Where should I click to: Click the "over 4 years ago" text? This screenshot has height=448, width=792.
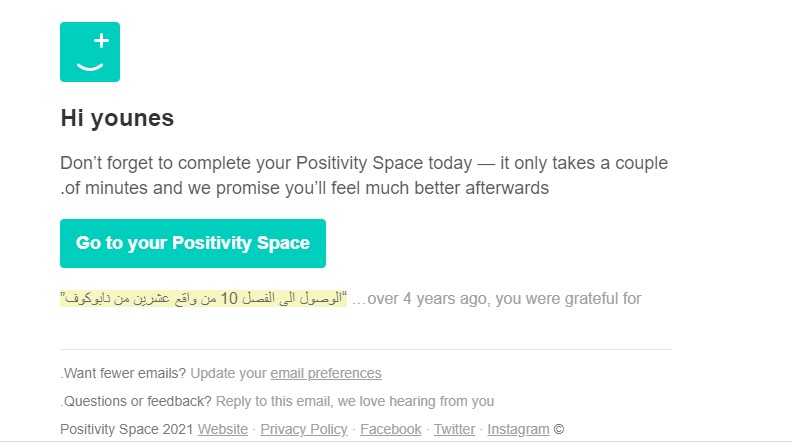coord(430,298)
